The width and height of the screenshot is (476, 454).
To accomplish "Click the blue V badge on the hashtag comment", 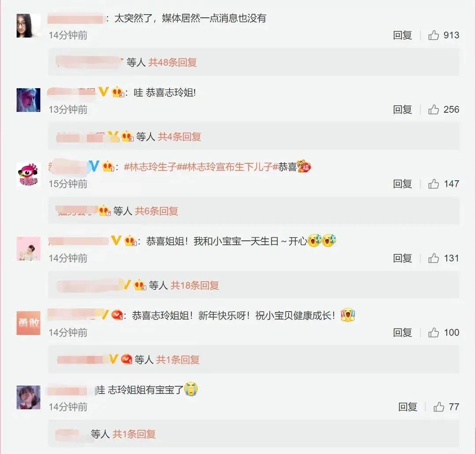I will 93,166.
